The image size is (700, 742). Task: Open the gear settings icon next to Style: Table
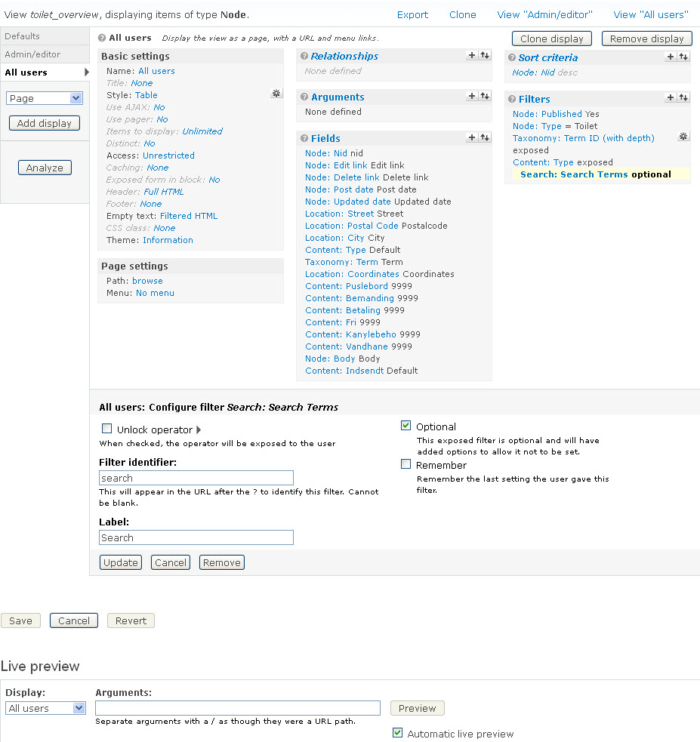click(x=276, y=94)
